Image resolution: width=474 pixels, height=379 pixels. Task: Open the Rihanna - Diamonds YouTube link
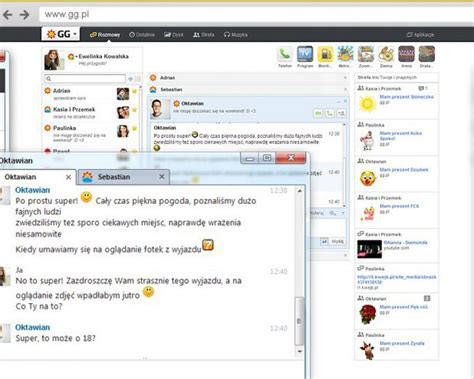(x=405, y=242)
